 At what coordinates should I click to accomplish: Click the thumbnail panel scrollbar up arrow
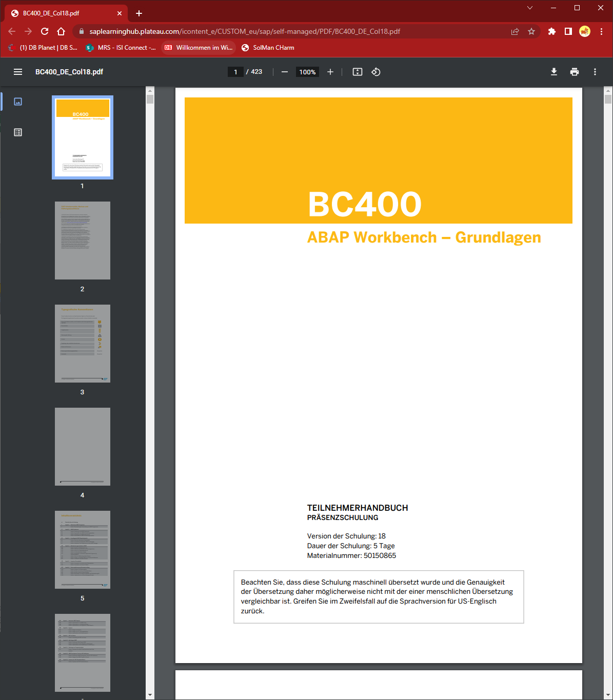click(x=150, y=90)
